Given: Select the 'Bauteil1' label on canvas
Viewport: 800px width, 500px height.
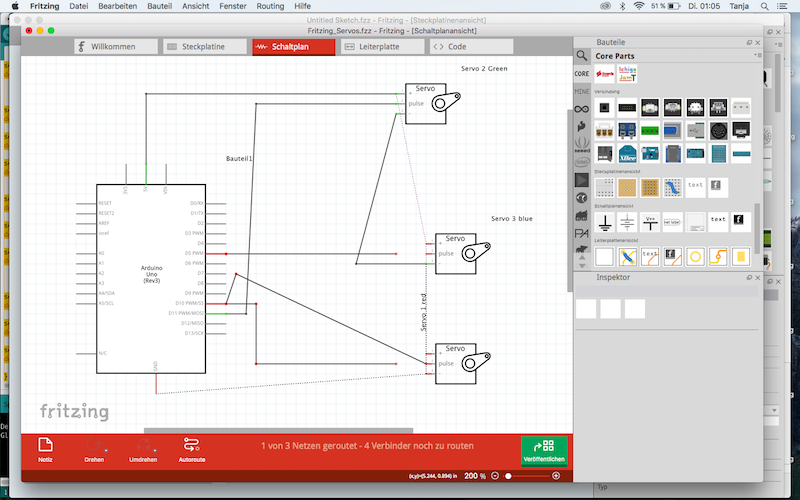Looking at the screenshot, I should (239, 159).
